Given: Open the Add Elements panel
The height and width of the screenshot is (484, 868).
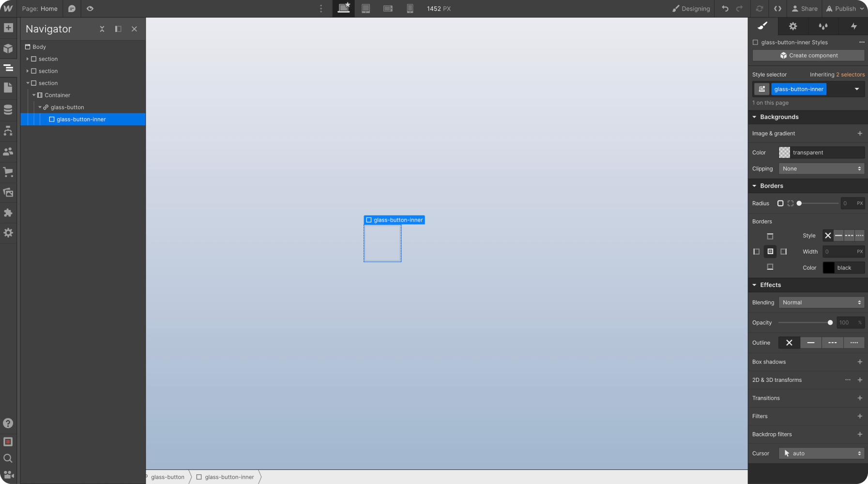Looking at the screenshot, I should (x=8, y=28).
